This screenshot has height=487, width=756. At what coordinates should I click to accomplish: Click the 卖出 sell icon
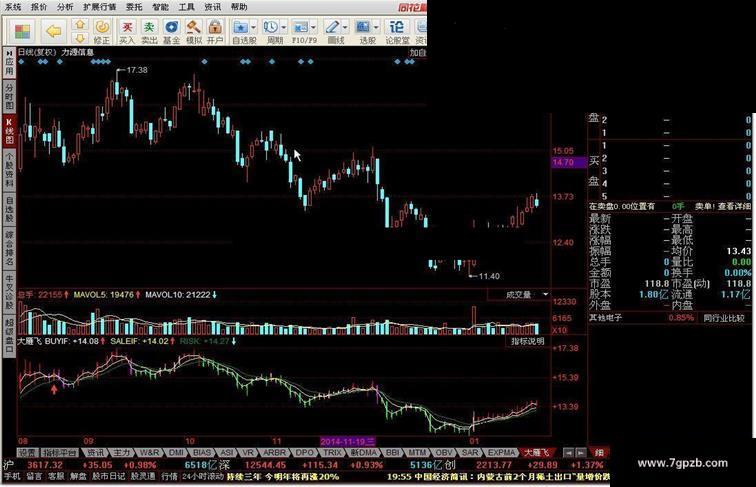pos(149,31)
